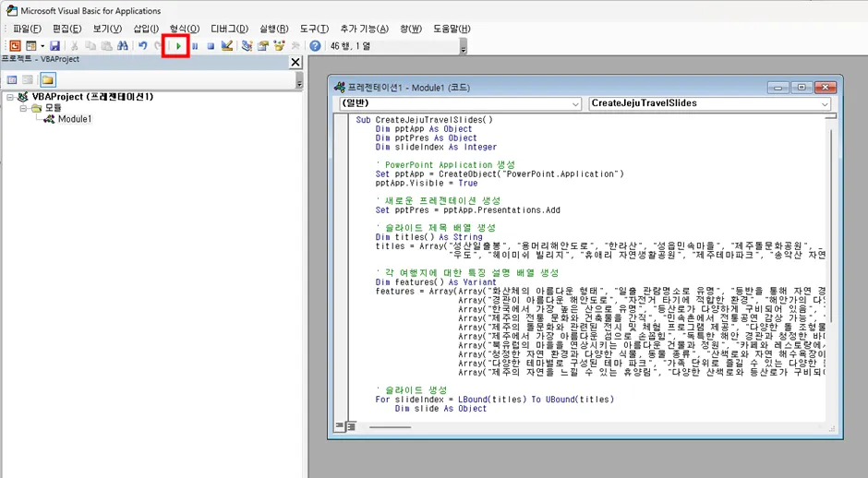Select Module1 in the project tree

[75, 119]
